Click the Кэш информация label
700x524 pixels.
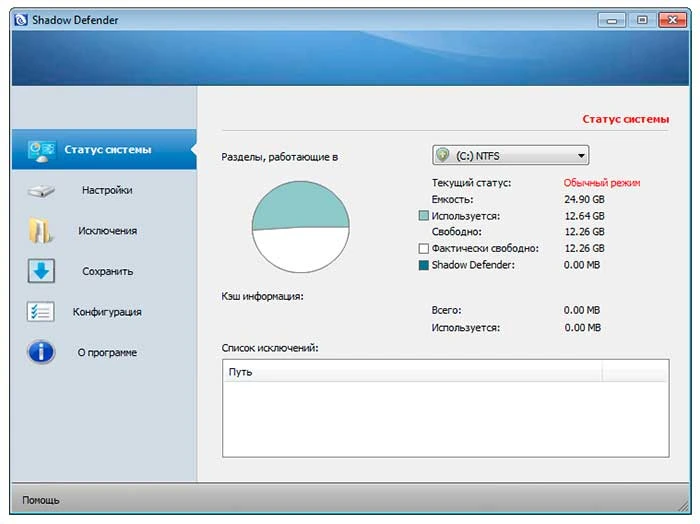pyautogui.click(x=262, y=296)
